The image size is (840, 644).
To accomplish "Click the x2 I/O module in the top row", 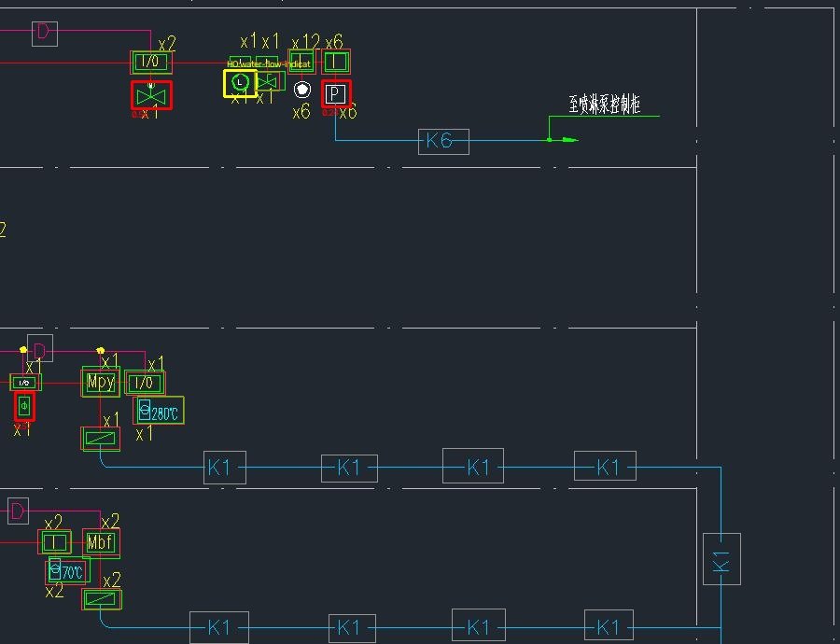I will point(151,63).
